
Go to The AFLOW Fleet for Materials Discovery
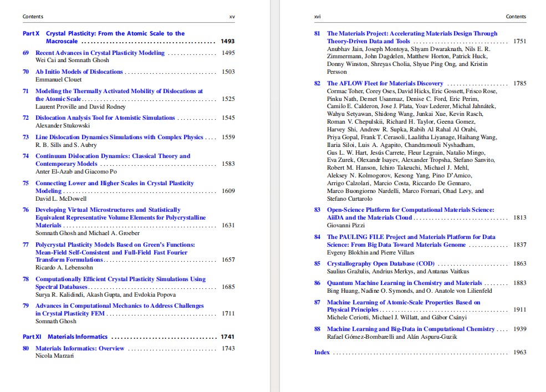tap(385, 83)
